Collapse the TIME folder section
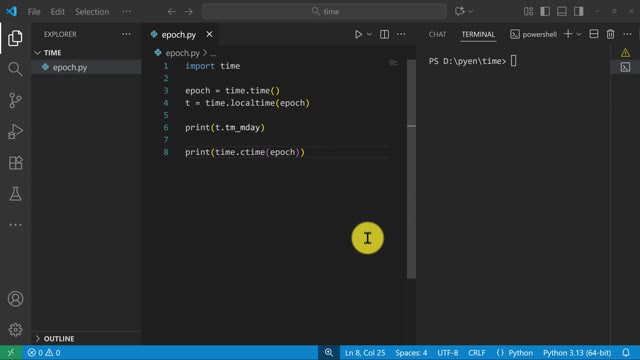This screenshot has height=360, width=640. click(x=52, y=53)
